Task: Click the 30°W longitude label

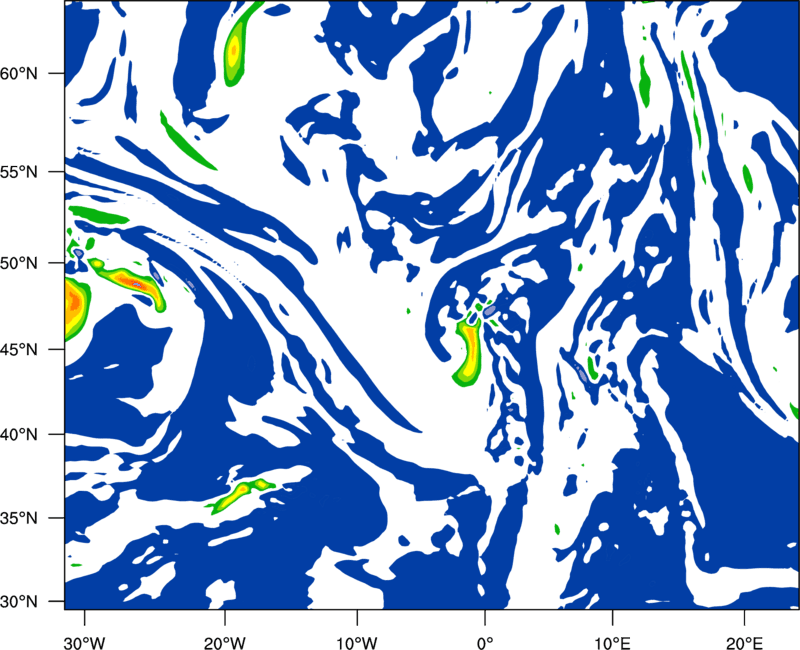Action: pyautogui.click(x=84, y=642)
